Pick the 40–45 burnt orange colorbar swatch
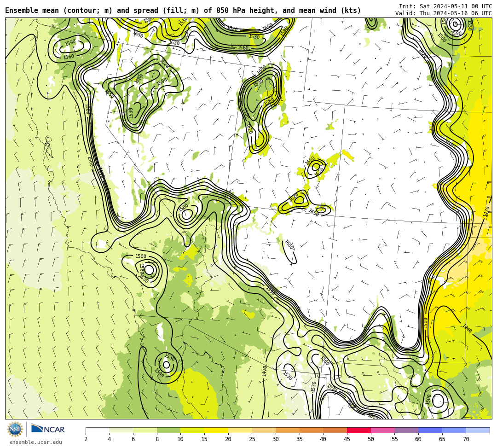 [x=335, y=431]
